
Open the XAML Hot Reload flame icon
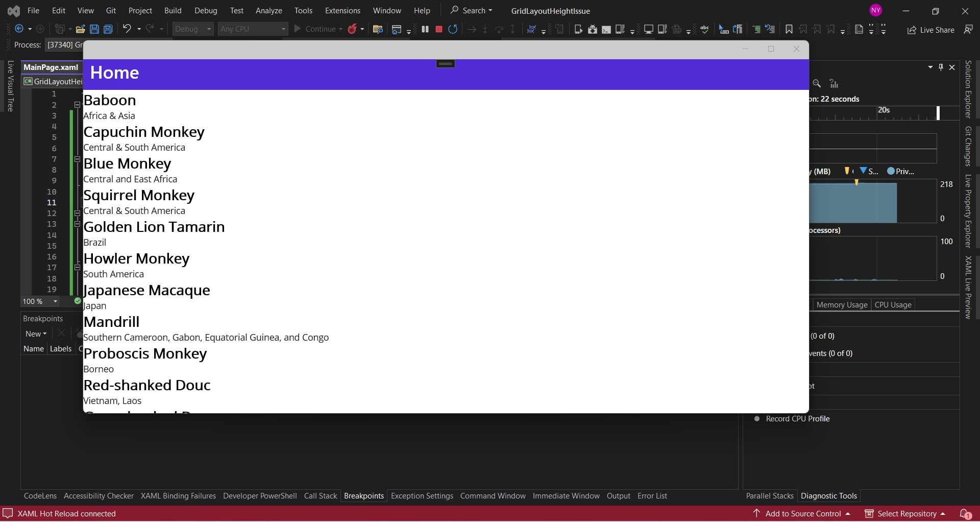(353, 29)
